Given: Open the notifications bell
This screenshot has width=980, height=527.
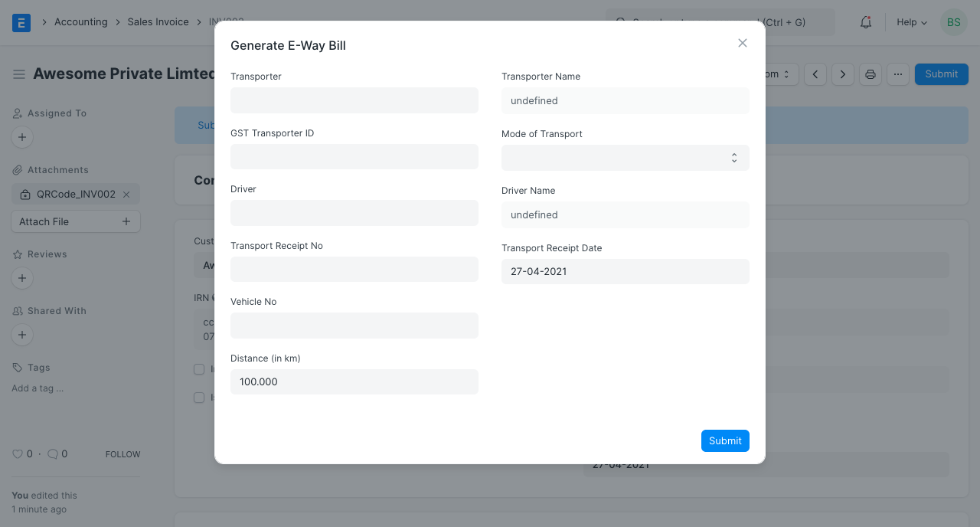Looking at the screenshot, I should point(866,22).
